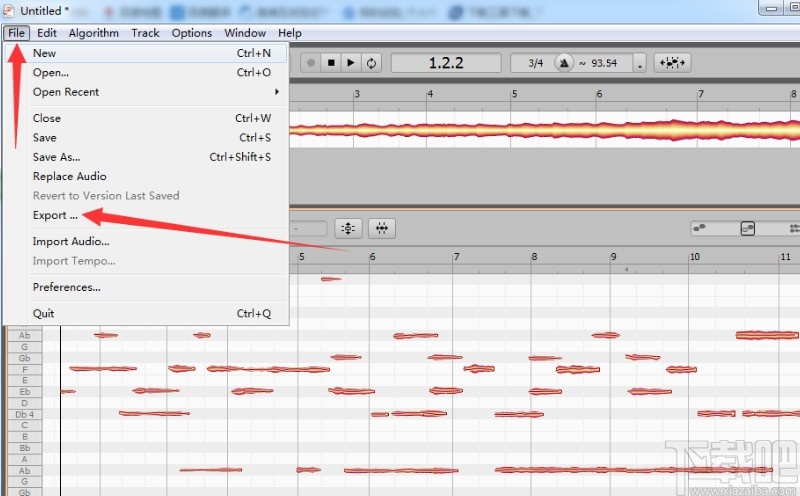Click the audio waveform overview strip
Image resolution: width=800 pixels, height=496 pixels.
point(544,130)
